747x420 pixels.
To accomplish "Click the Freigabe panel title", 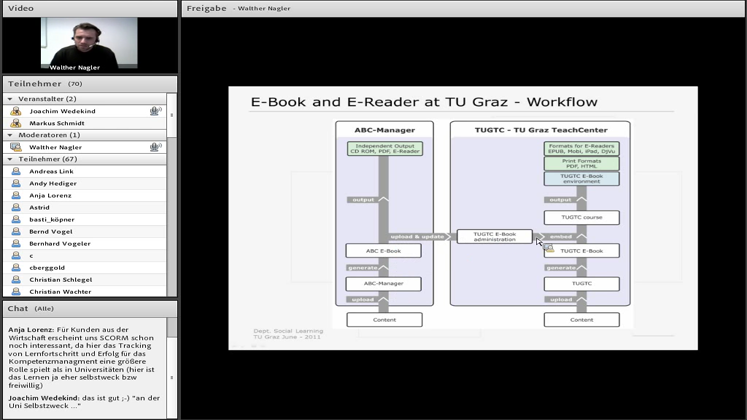I will 206,8.
